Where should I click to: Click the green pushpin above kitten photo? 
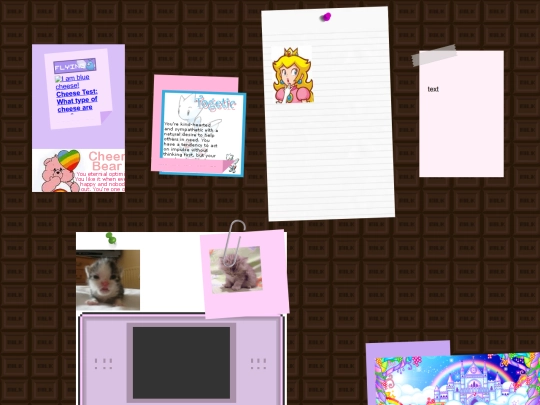[x=111, y=238]
